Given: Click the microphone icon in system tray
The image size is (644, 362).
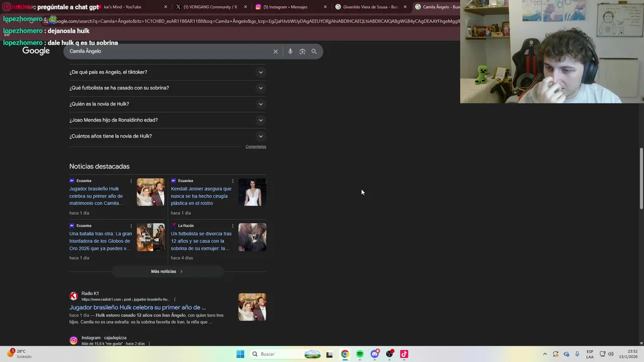Looking at the screenshot, I should 577,354.
